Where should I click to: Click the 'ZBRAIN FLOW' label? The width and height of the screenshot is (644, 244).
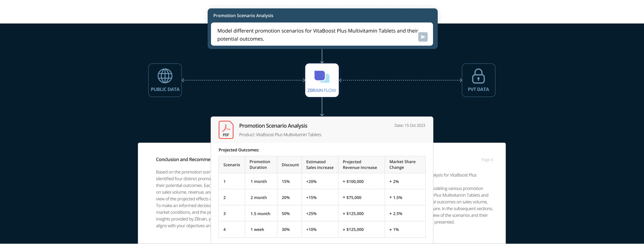(x=322, y=90)
